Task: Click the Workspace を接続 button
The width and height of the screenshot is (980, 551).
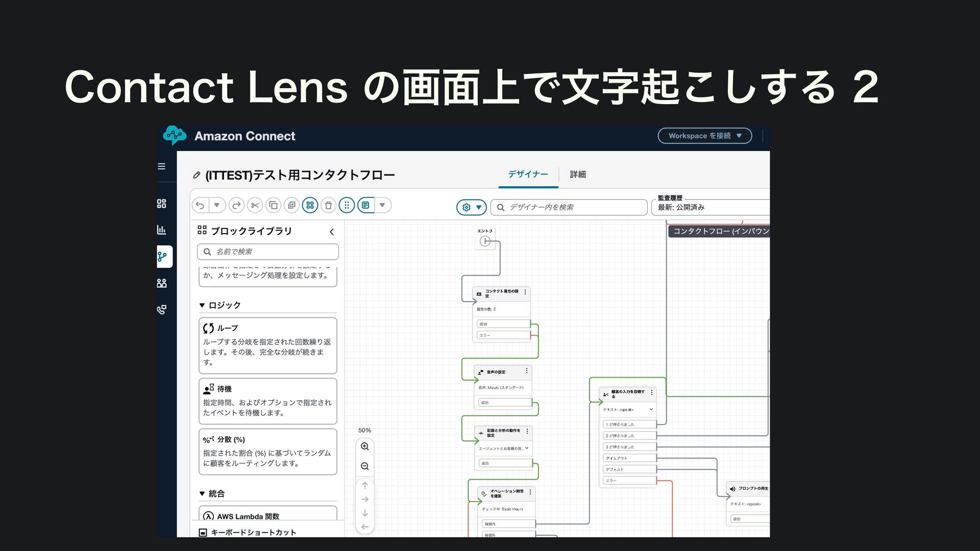Action: coord(704,136)
